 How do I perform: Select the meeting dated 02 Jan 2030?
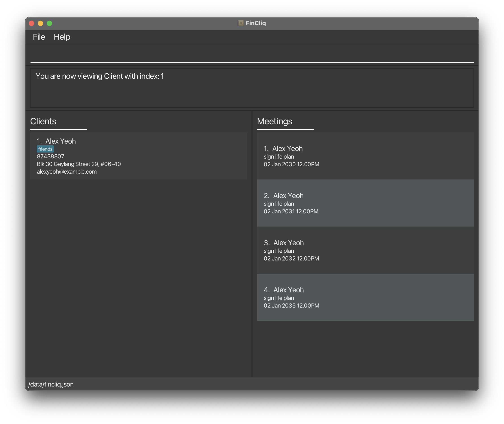(365, 156)
